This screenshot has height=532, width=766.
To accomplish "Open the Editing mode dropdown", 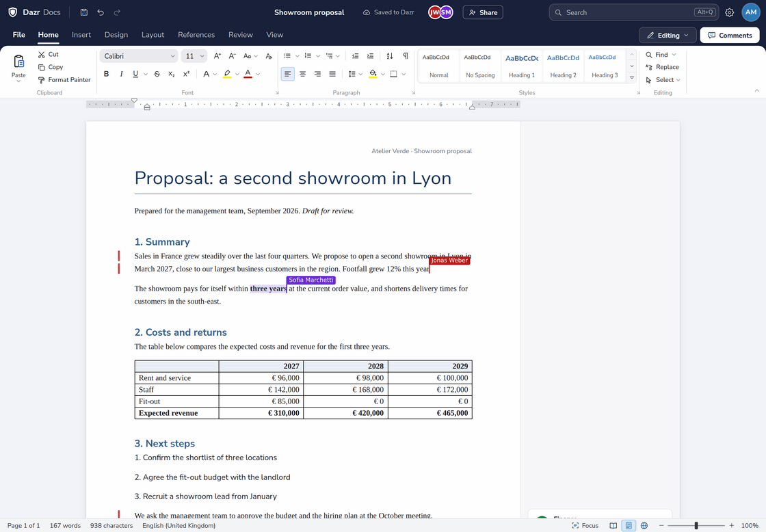I will click(668, 35).
